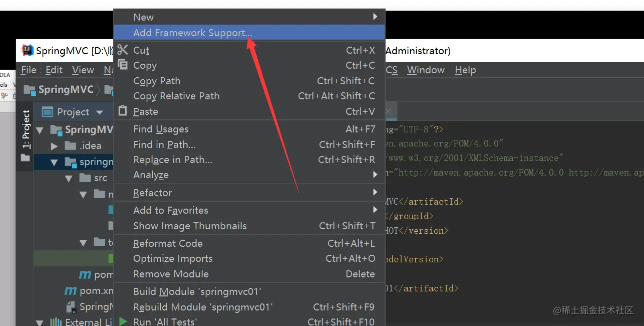Select Add Framework Support menu entry
Screen dimensions: 644x326
coord(192,33)
